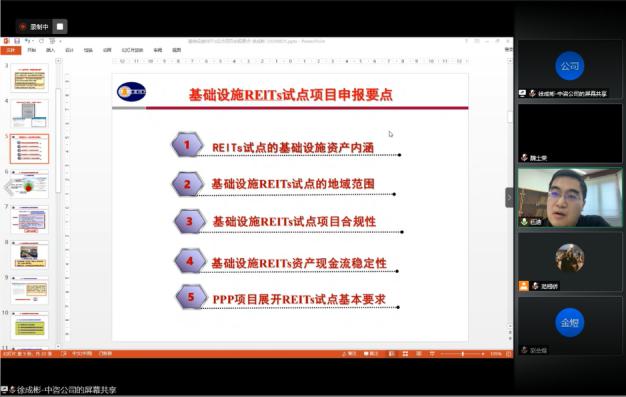Image resolution: width=626 pixels, height=397 pixels.
Task: Click the Save icon in quick access toolbar
Action: point(17,41)
